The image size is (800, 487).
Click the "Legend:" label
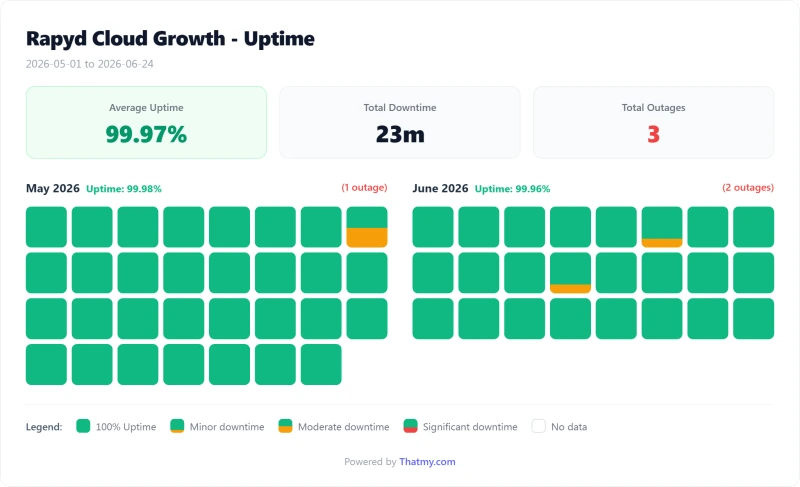pyautogui.click(x=44, y=427)
